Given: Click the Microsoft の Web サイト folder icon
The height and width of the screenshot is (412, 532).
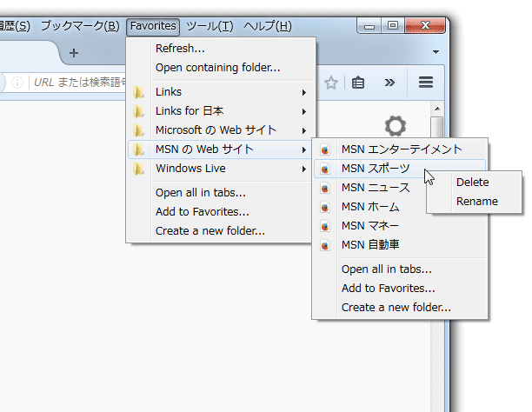Looking at the screenshot, I should point(138,130).
